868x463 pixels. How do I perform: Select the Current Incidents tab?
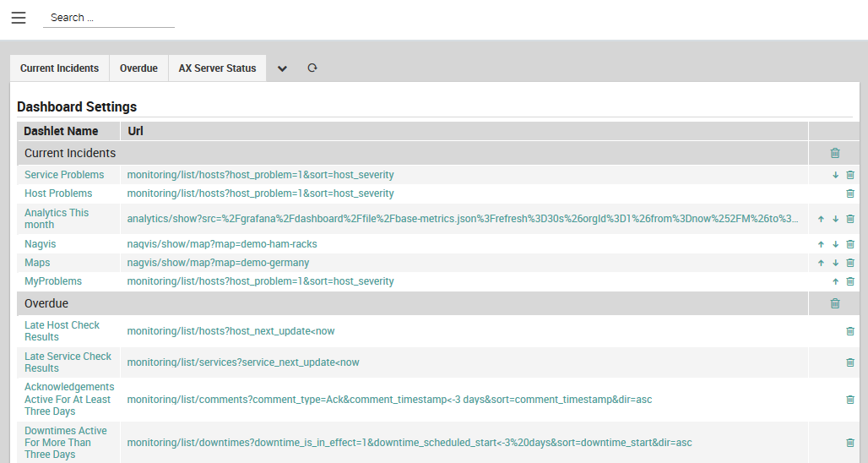[59, 68]
